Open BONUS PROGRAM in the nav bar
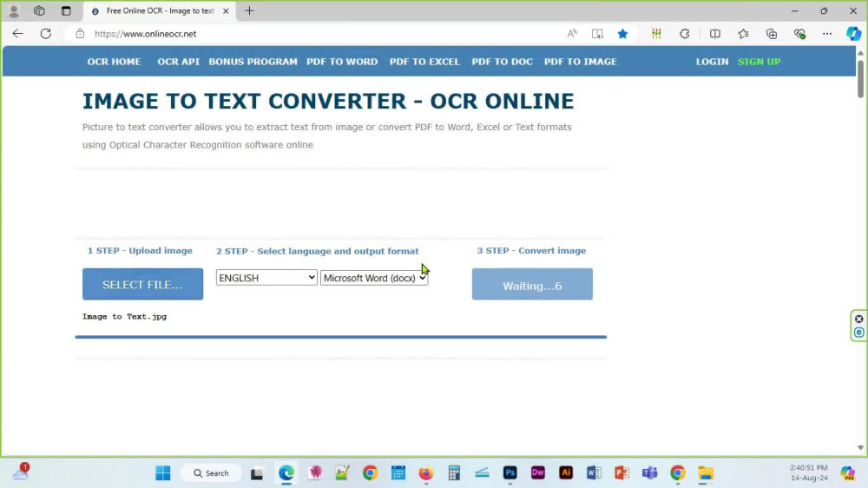 pos(253,62)
